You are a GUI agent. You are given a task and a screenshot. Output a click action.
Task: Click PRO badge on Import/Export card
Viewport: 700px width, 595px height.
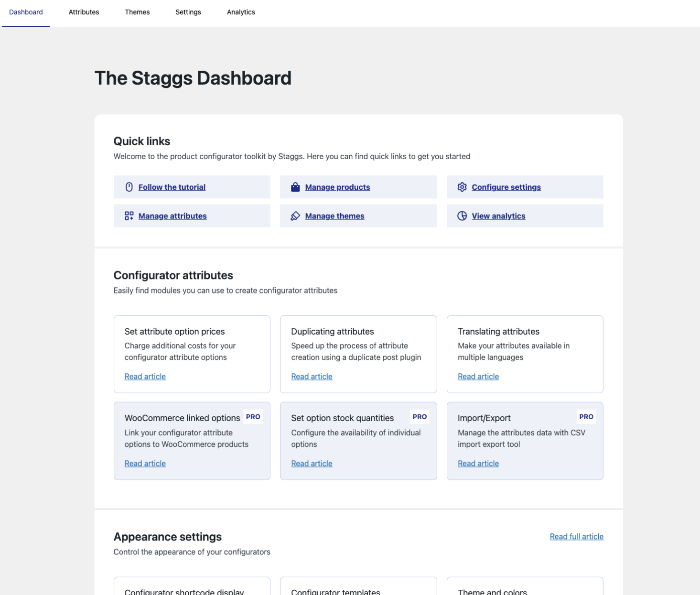(586, 417)
